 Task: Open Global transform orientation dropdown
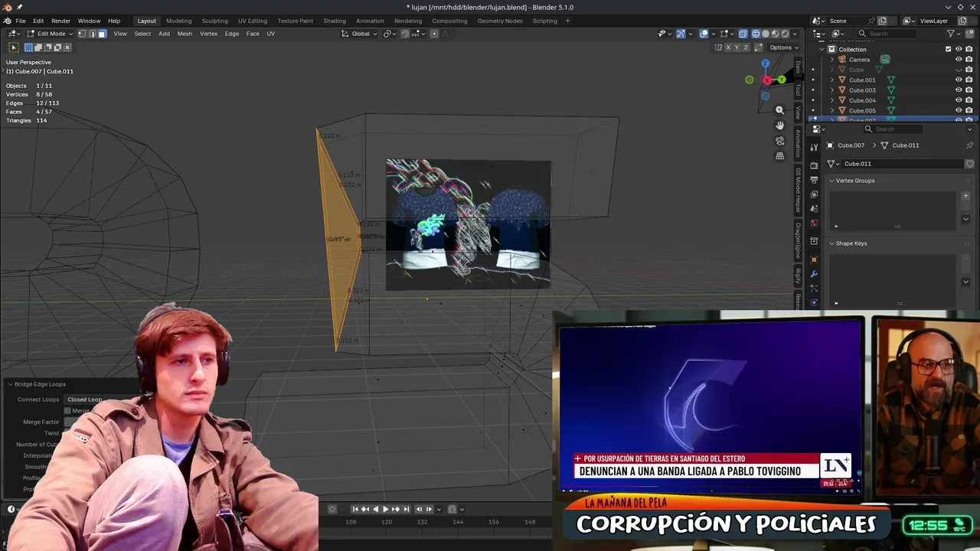tap(360, 34)
